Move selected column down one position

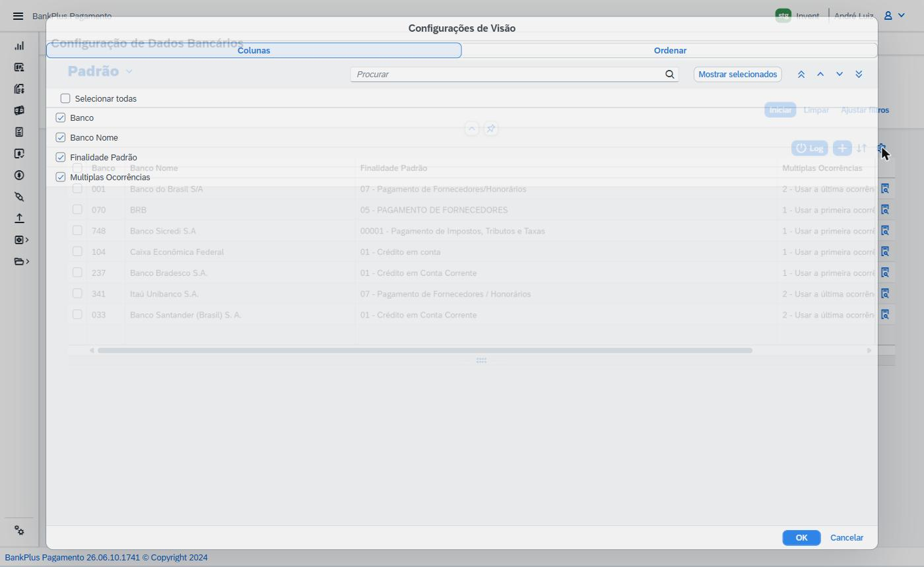pos(840,75)
